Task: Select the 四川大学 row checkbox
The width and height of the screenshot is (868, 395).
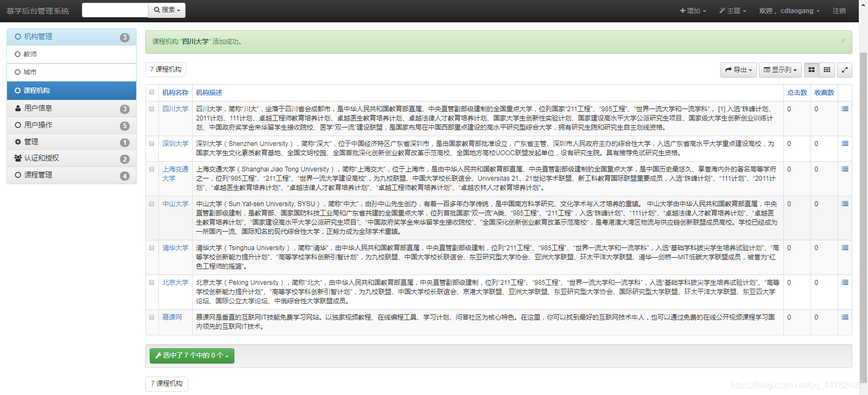Action: (152, 109)
